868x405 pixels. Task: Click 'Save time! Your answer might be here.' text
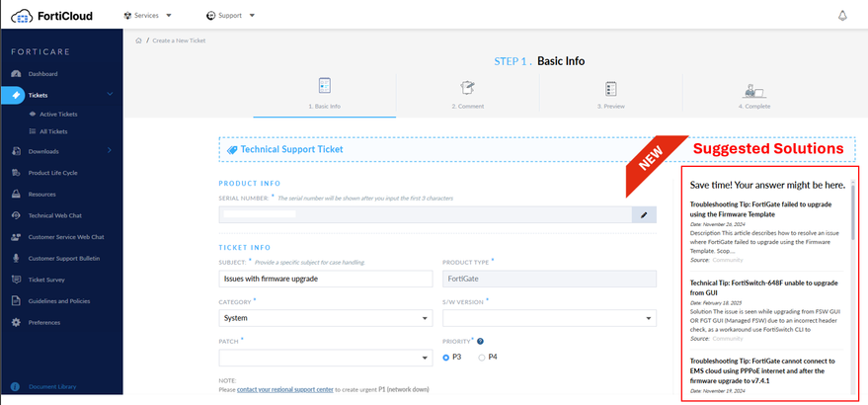point(767,185)
